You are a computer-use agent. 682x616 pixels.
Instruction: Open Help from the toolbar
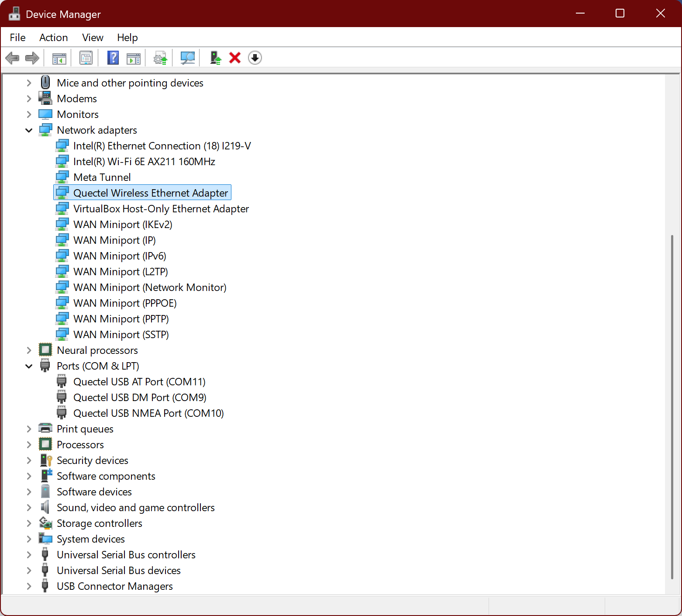click(x=113, y=58)
